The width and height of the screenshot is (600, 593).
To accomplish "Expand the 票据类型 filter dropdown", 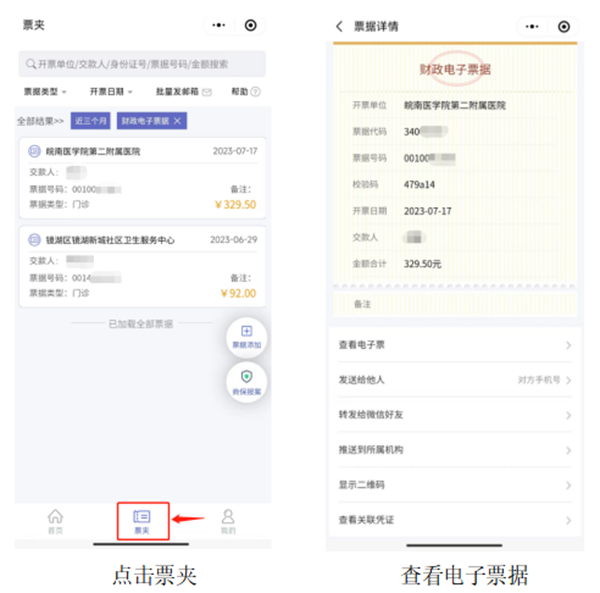I will (45, 92).
